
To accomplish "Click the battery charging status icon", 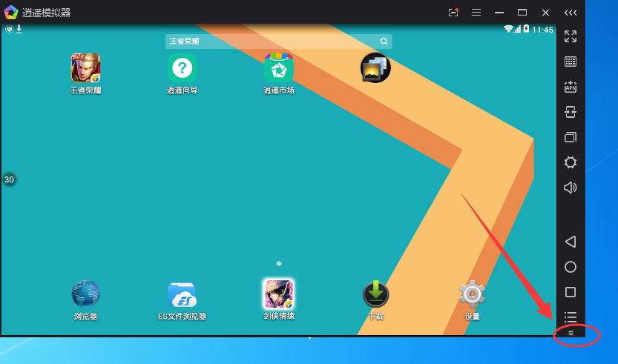I will point(526,29).
